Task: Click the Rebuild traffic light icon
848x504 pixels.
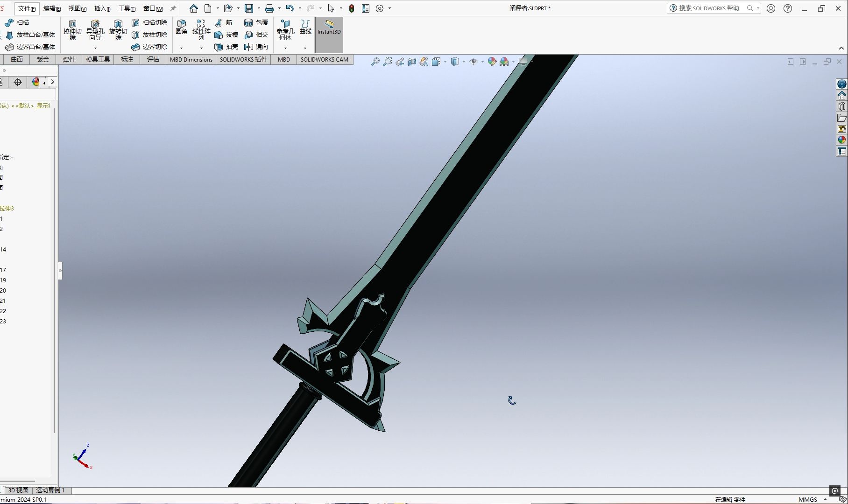Action: [x=352, y=8]
